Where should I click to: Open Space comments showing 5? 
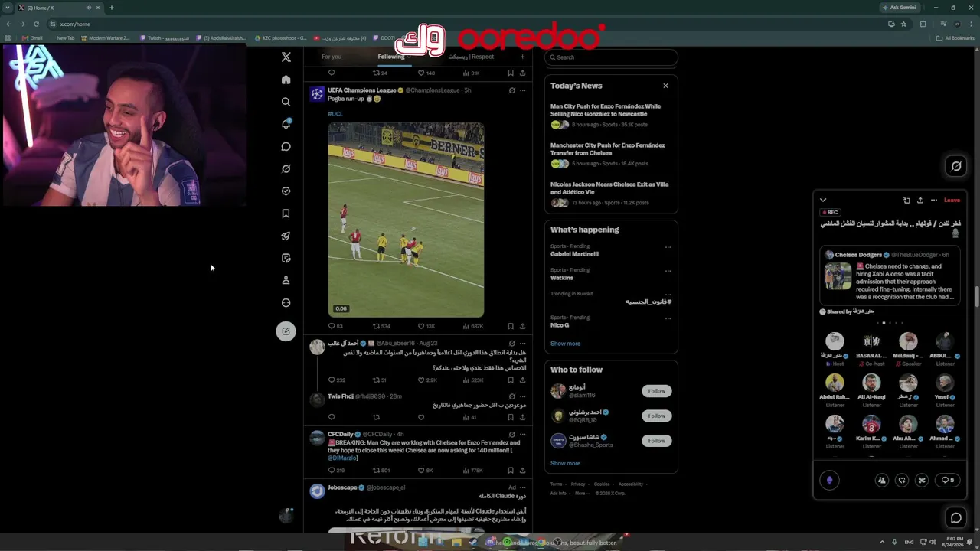click(x=948, y=480)
